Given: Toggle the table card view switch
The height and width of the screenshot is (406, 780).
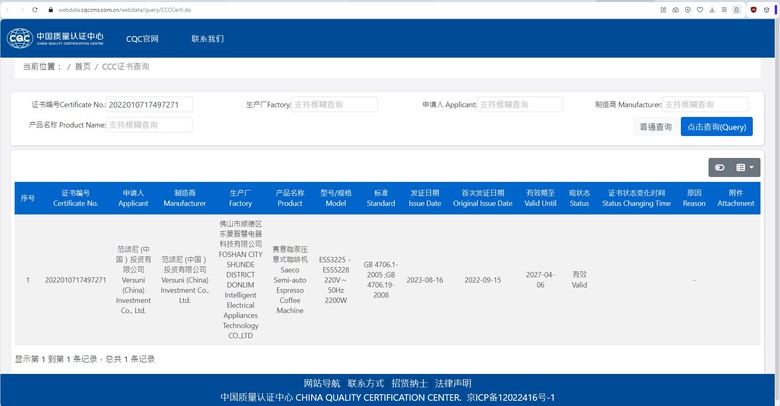Looking at the screenshot, I should (x=720, y=168).
